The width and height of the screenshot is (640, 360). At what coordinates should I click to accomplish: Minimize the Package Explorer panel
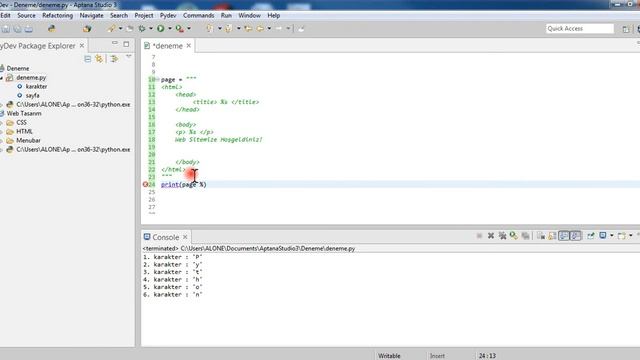(114, 43)
